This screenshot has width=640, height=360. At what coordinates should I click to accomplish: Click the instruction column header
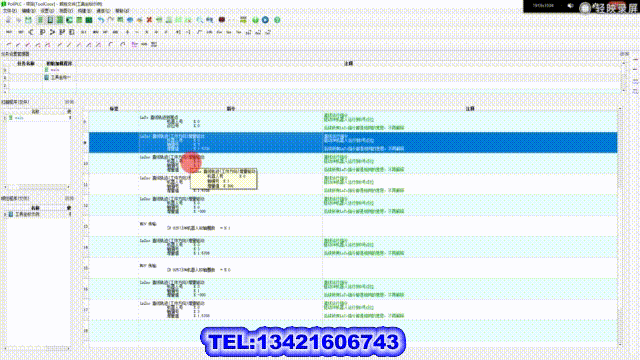(231, 109)
